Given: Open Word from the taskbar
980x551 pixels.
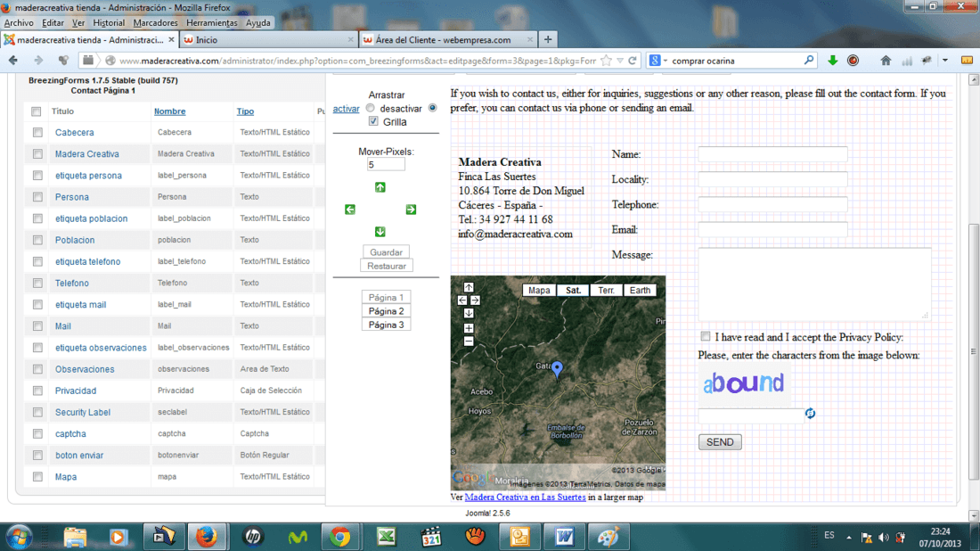Looking at the screenshot, I should [565, 538].
